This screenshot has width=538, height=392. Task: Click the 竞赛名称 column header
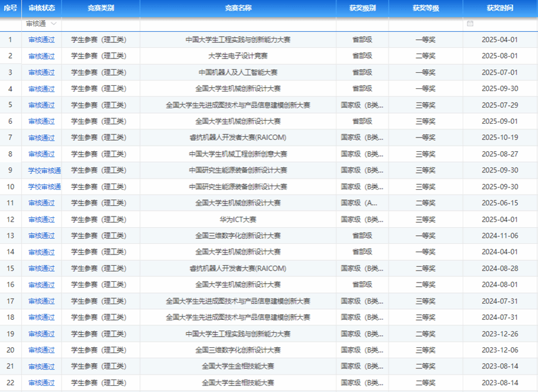tap(238, 8)
